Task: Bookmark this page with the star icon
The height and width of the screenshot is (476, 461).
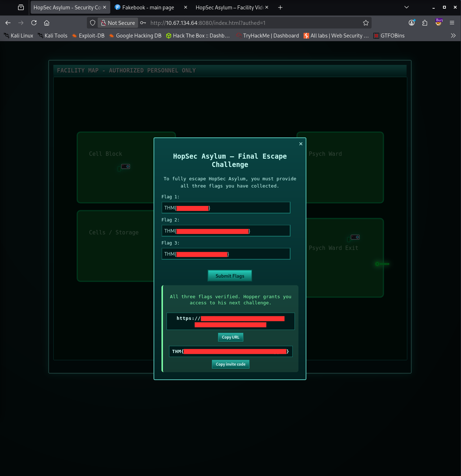Action: pyautogui.click(x=366, y=23)
